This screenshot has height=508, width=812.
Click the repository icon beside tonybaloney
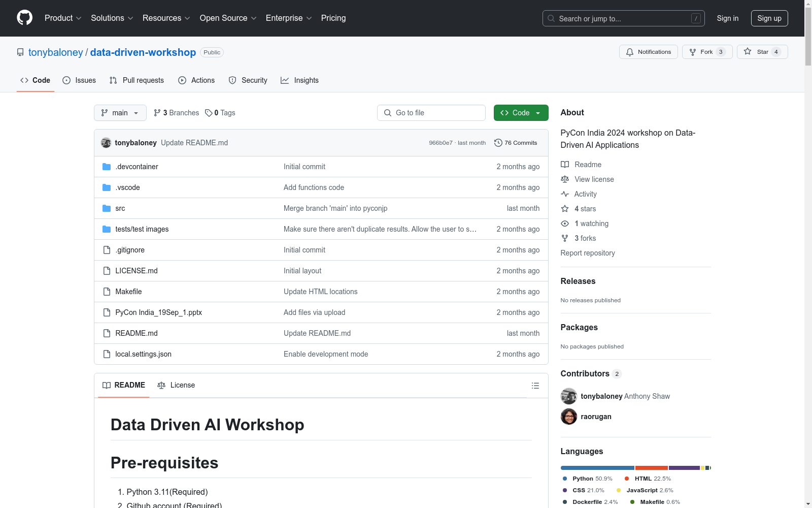point(20,52)
